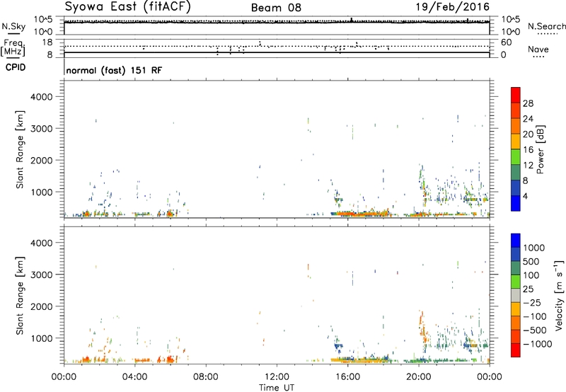Click the 'Velocity [m s⁻¹]' colorbar title
Image resolution: width=566 pixels, height=392 pixels.
click(x=559, y=295)
